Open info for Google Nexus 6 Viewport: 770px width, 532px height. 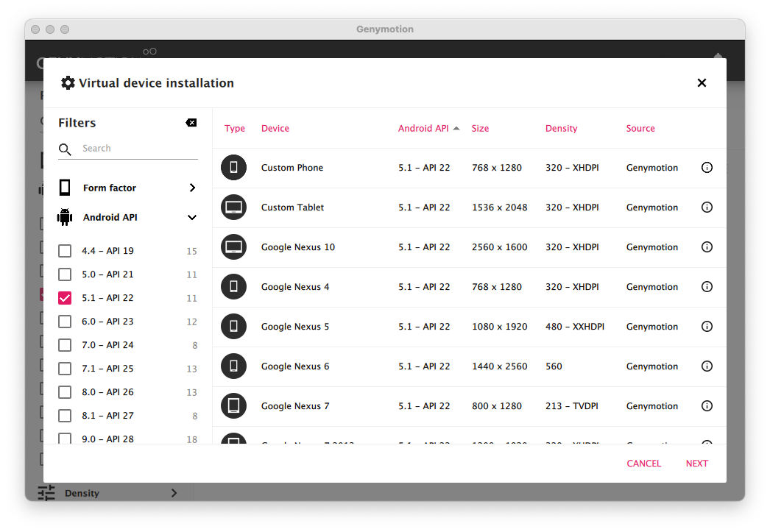(x=707, y=366)
